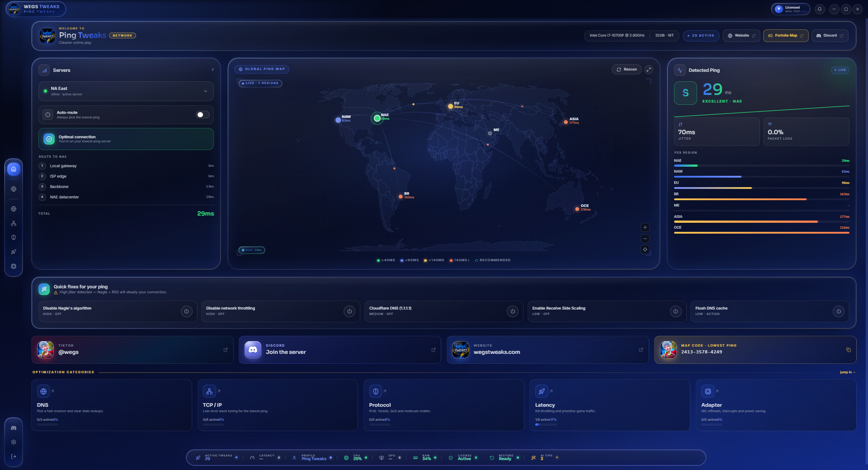Open the Protocol shield icon in the sidebar
This screenshot has height=470, width=868.
(x=14, y=237)
